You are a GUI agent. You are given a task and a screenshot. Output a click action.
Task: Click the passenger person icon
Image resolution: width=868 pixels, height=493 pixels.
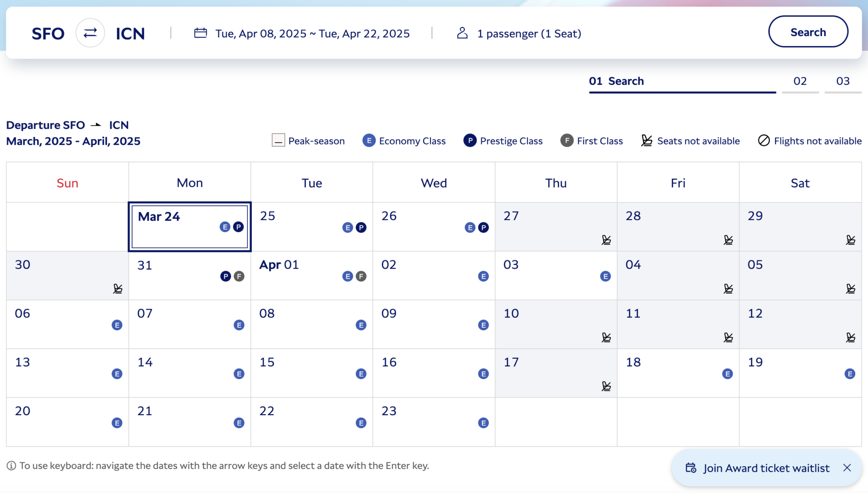click(462, 33)
